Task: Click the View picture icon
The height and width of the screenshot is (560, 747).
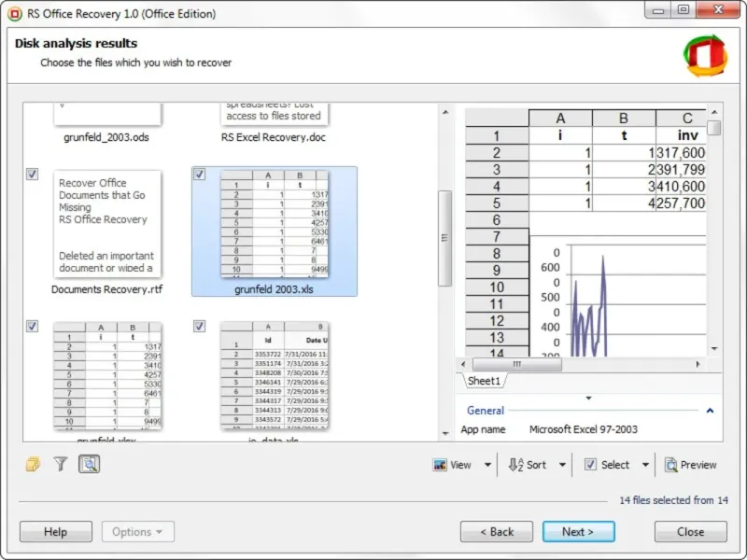Action: pyautogui.click(x=440, y=465)
